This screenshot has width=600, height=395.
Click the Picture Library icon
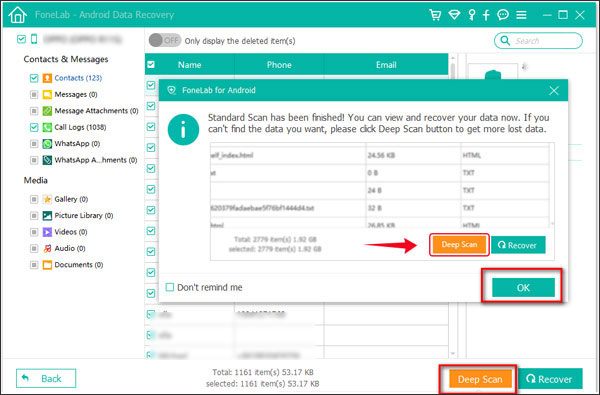tap(47, 216)
